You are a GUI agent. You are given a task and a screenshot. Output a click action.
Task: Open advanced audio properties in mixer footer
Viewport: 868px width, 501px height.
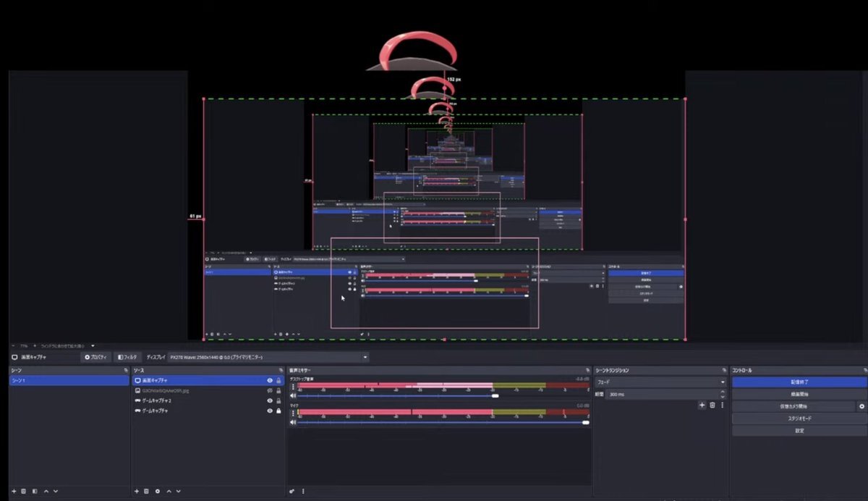292,491
